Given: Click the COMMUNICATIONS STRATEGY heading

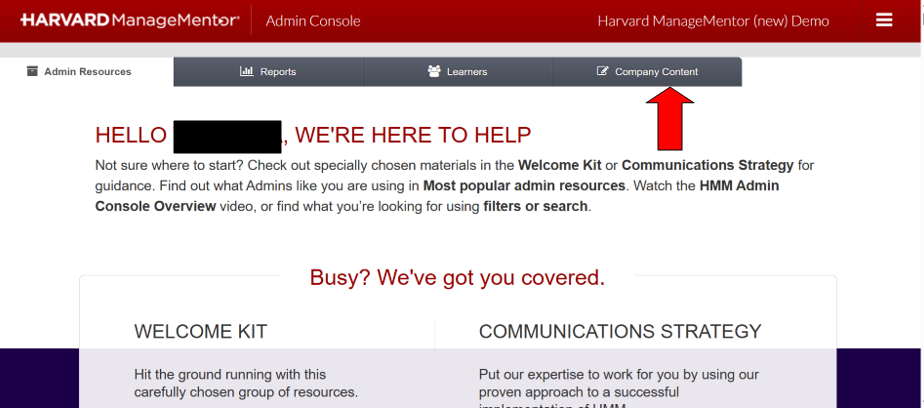Looking at the screenshot, I should click(620, 331).
